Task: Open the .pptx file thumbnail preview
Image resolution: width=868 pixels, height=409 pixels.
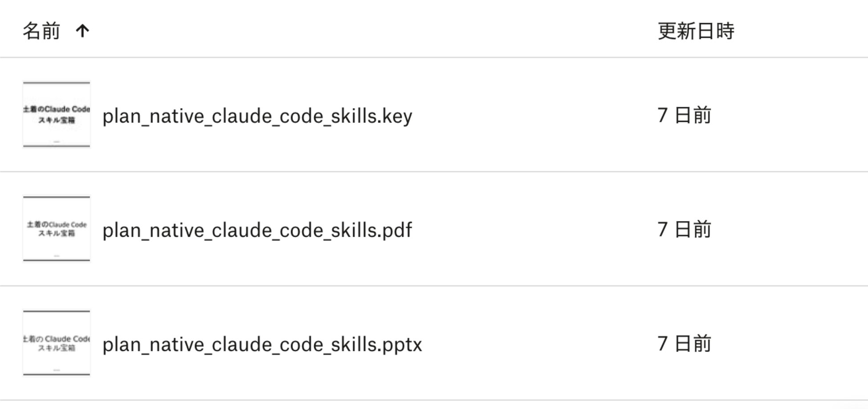Action: pos(57,343)
